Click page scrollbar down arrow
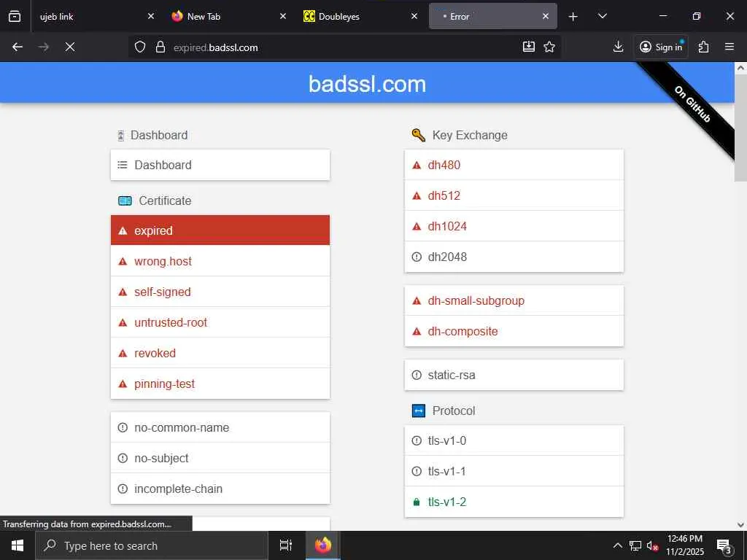The width and height of the screenshot is (747, 560). (740, 525)
